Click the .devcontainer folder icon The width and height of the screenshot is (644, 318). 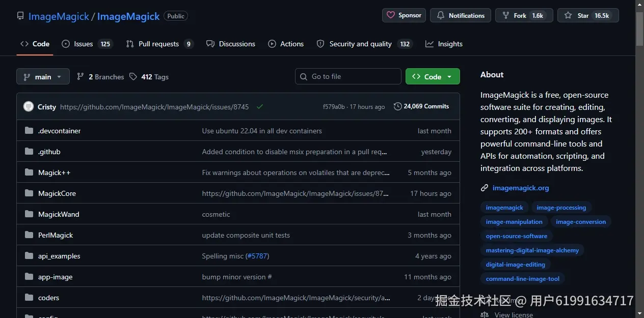click(29, 131)
